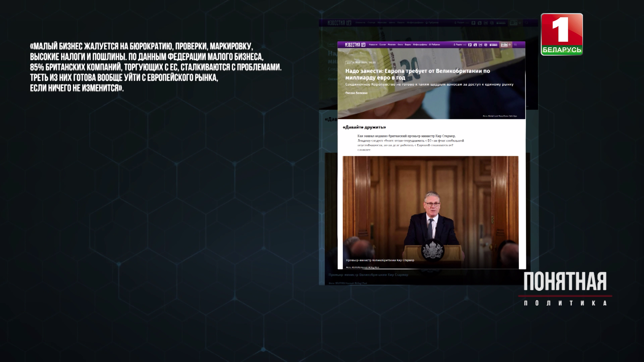Click the Известия logo in the purple header
644x362 pixels.
(x=355, y=45)
